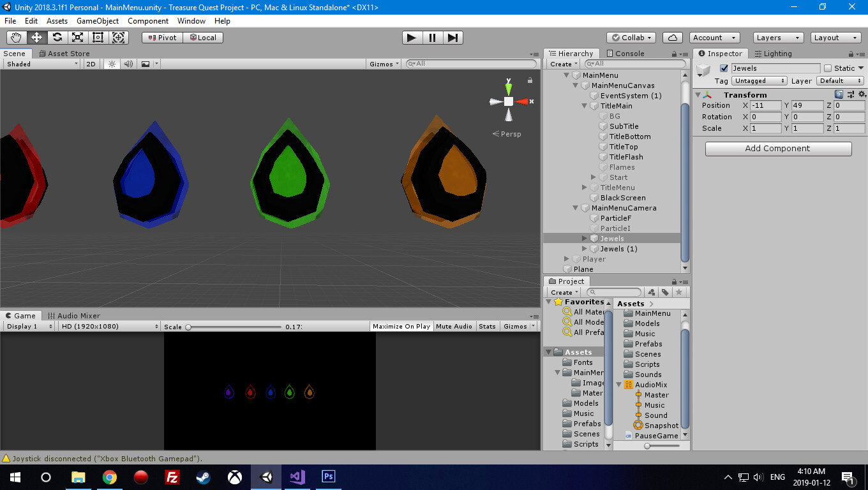
Task: Switch to the Audio Mixer tab
Action: (73, 316)
